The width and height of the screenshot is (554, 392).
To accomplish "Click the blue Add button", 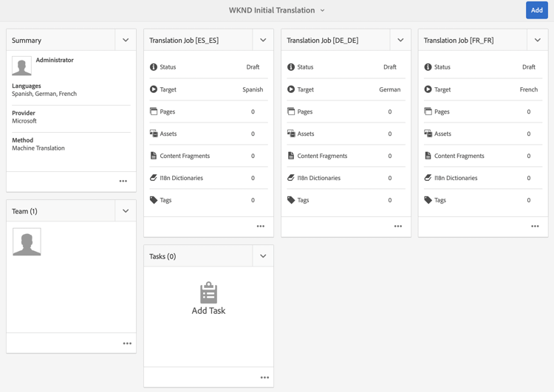I will 537,10.
